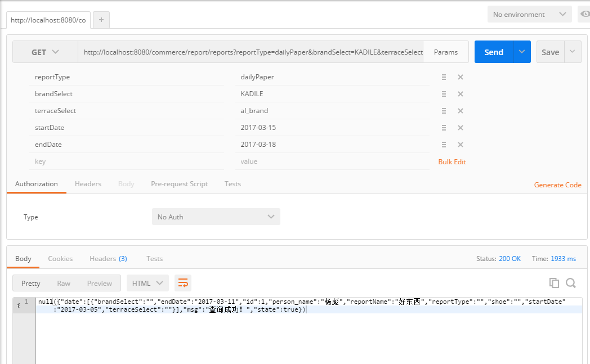Screen dimensions: 590x364
Task: Send the request
Action: click(x=494, y=52)
